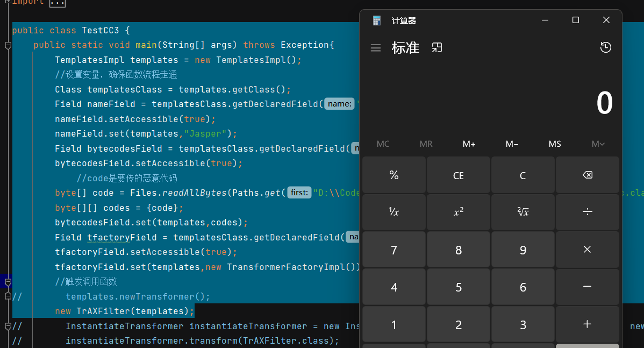Toggle fold marker beside commented InstantiateTransformer line
The image size is (644, 348).
8,326
